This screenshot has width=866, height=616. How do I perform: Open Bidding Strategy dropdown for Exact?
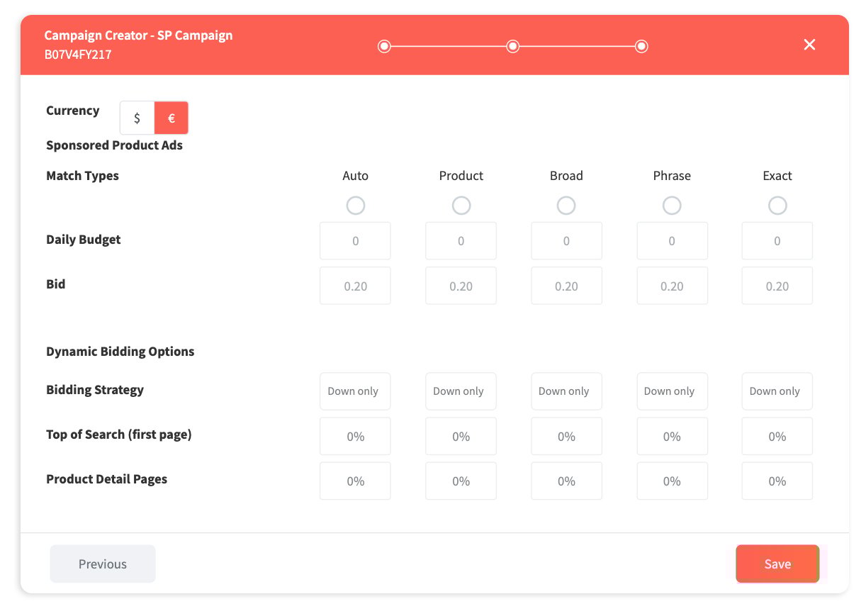[x=777, y=391]
